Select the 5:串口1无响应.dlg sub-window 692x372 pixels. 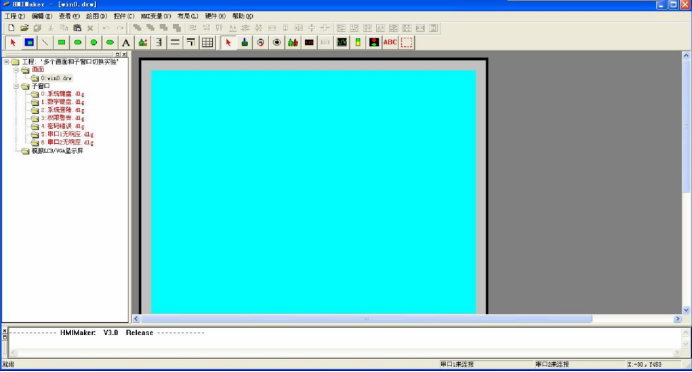coord(67,134)
